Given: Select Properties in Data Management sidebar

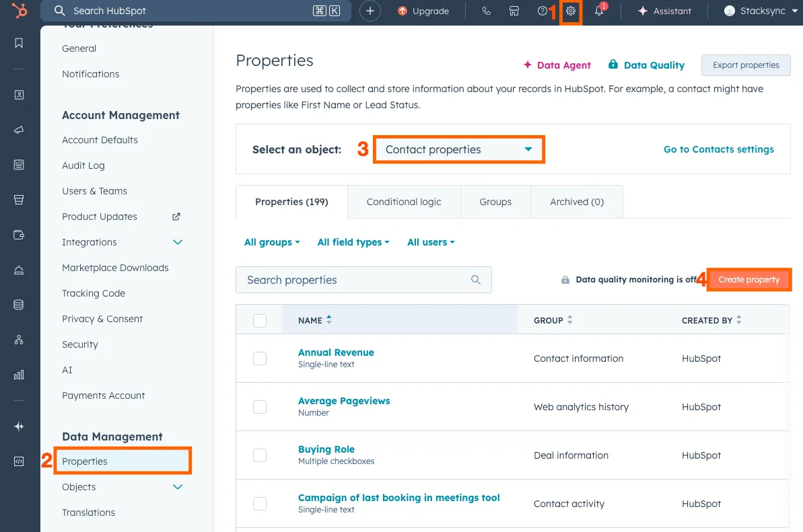Looking at the screenshot, I should pyautogui.click(x=123, y=461).
